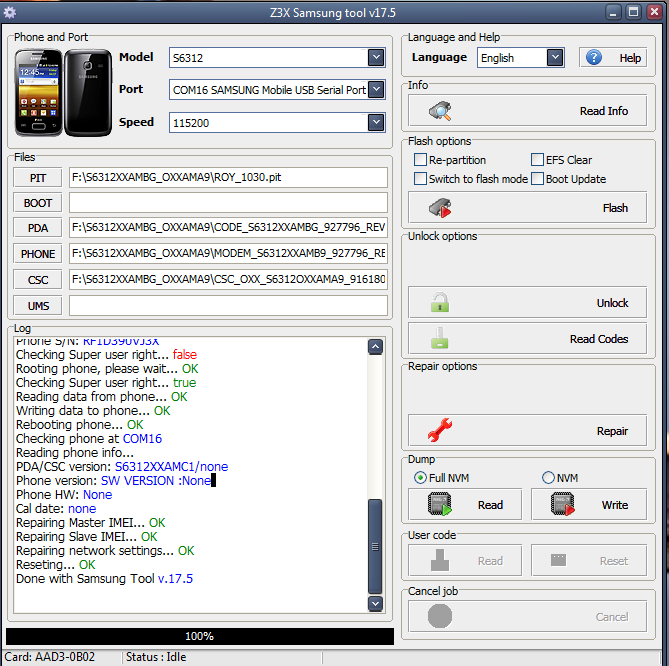Tick the Boot Update checkbox
This screenshot has width=669, height=666.
coord(538,178)
